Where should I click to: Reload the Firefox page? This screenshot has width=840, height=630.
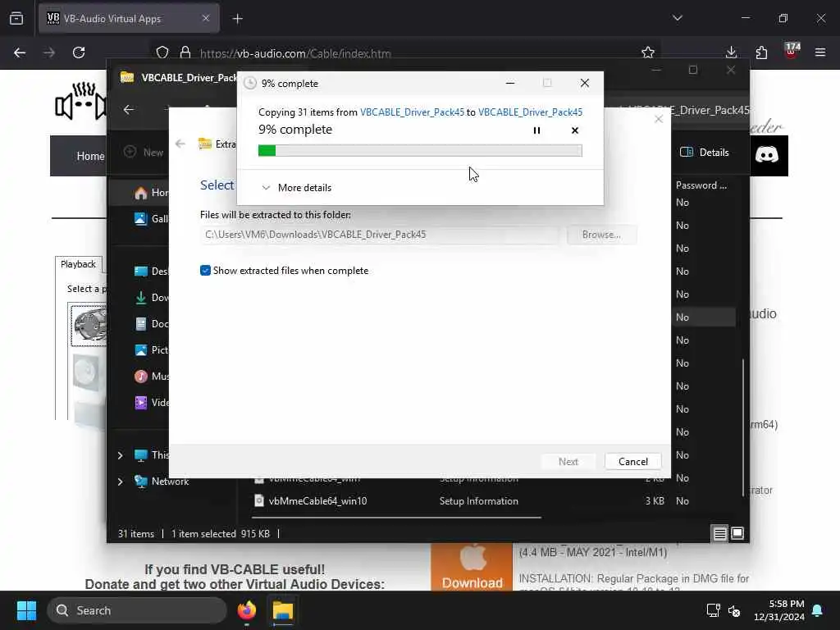click(79, 52)
